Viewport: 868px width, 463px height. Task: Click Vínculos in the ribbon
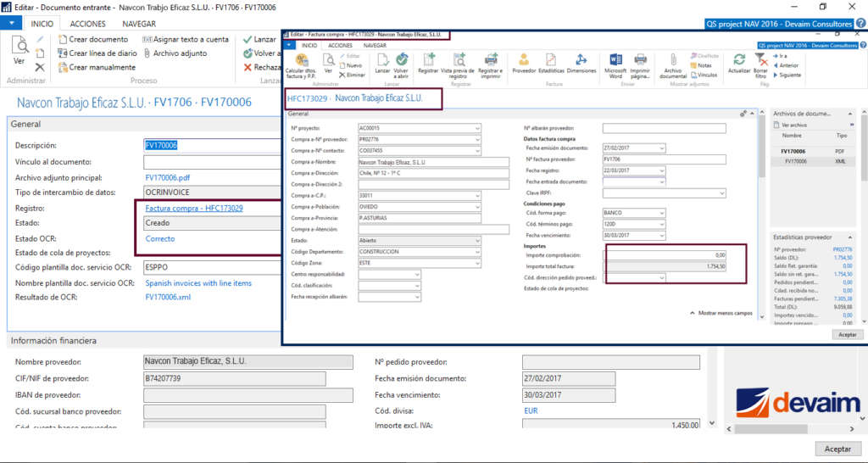(704, 75)
